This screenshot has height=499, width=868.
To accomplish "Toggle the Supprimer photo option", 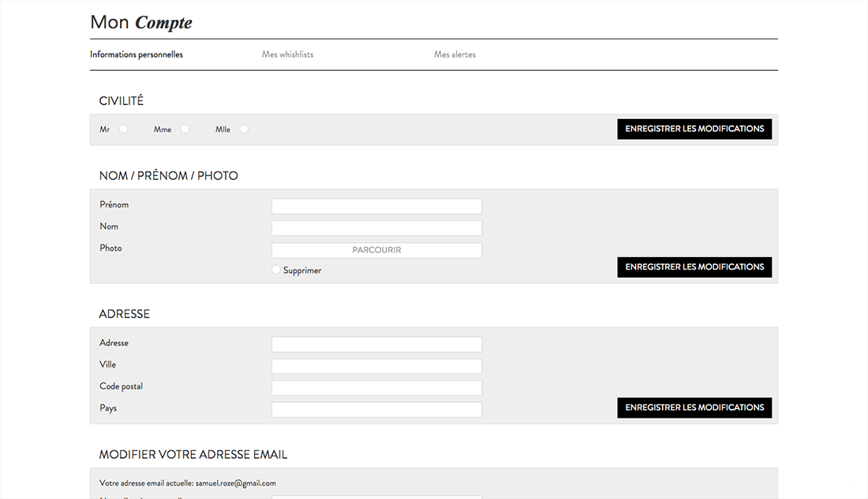I will 275,270.
